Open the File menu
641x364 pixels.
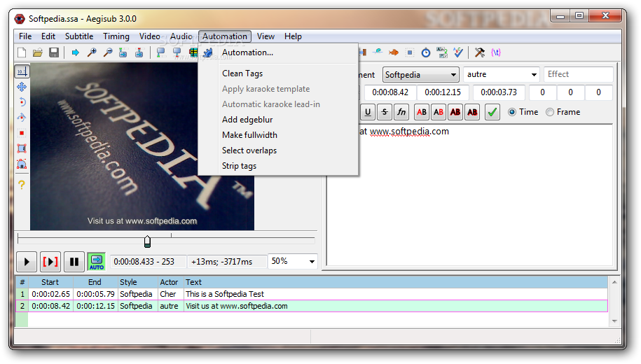[25, 36]
